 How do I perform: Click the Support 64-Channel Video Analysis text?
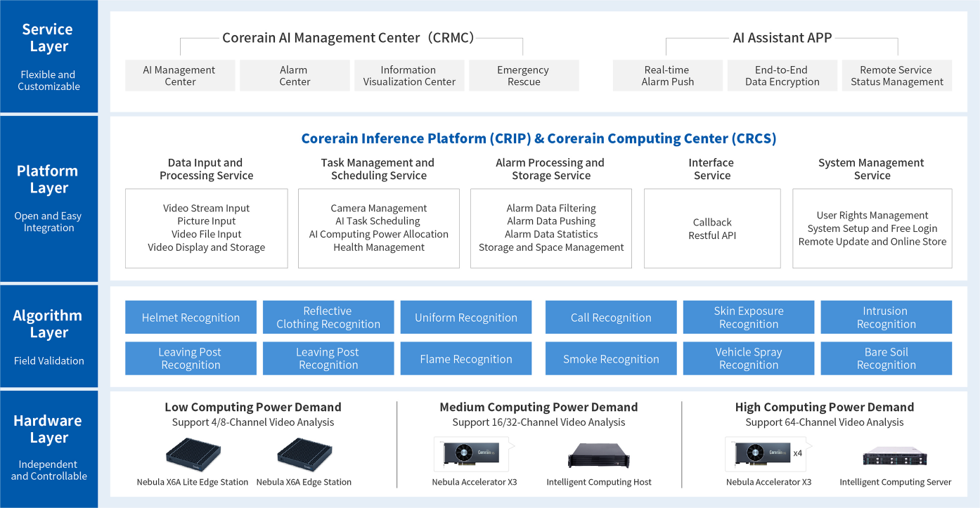(x=825, y=422)
